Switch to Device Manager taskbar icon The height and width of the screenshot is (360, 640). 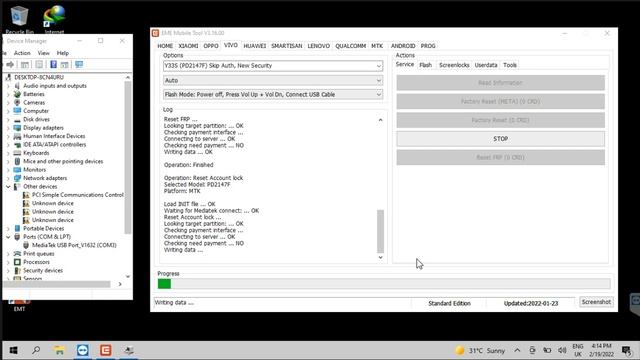pyautogui.click(x=129, y=350)
